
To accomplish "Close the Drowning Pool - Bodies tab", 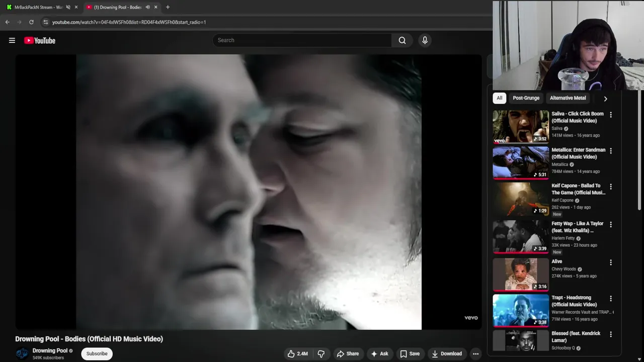I will (155, 7).
